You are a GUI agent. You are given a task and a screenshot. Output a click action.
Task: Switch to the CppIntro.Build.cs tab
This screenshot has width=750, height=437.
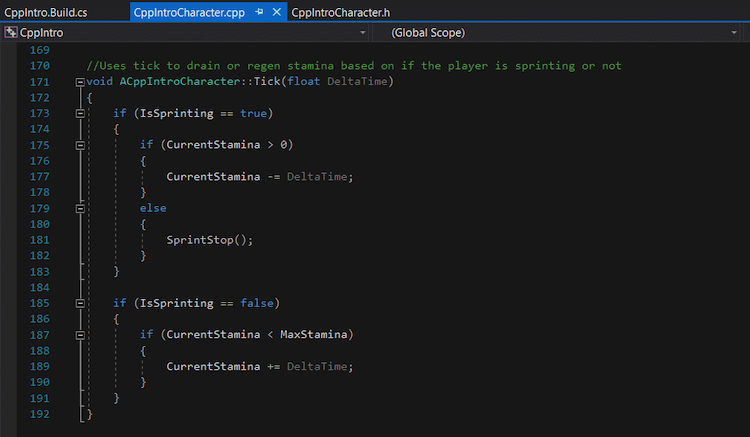point(46,12)
